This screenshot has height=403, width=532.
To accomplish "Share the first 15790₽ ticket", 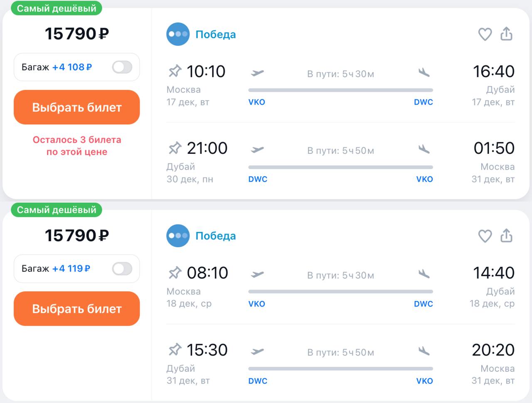I will point(506,34).
